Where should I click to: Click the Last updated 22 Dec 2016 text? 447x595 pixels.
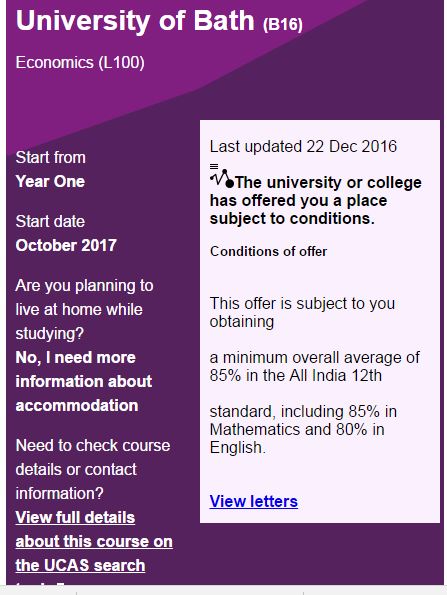coord(303,146)
